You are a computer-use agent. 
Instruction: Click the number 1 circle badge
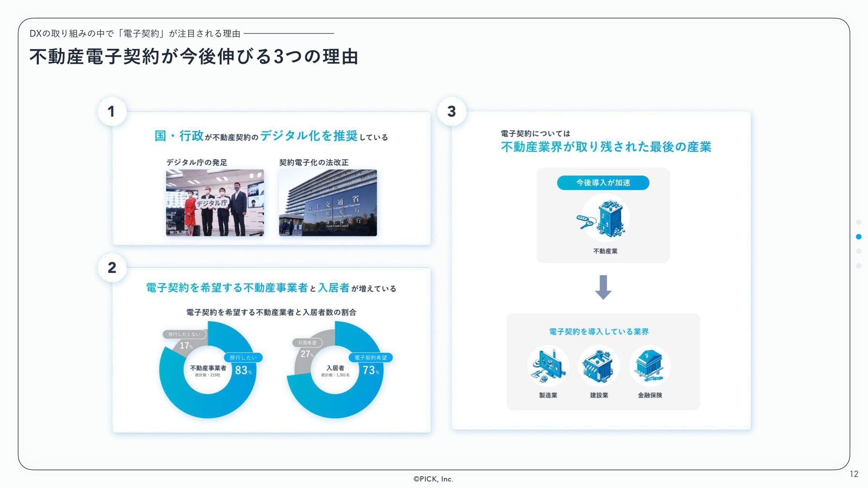(112, 112)
